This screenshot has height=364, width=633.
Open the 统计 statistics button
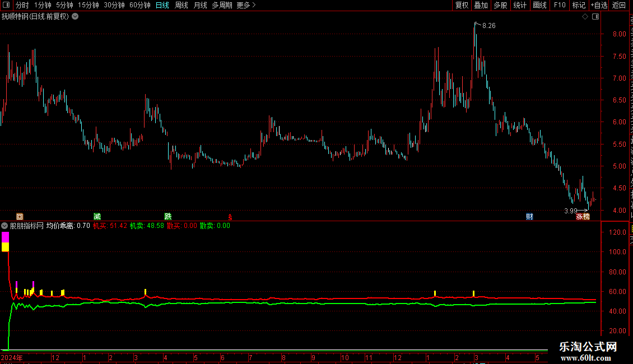point(519,5)
